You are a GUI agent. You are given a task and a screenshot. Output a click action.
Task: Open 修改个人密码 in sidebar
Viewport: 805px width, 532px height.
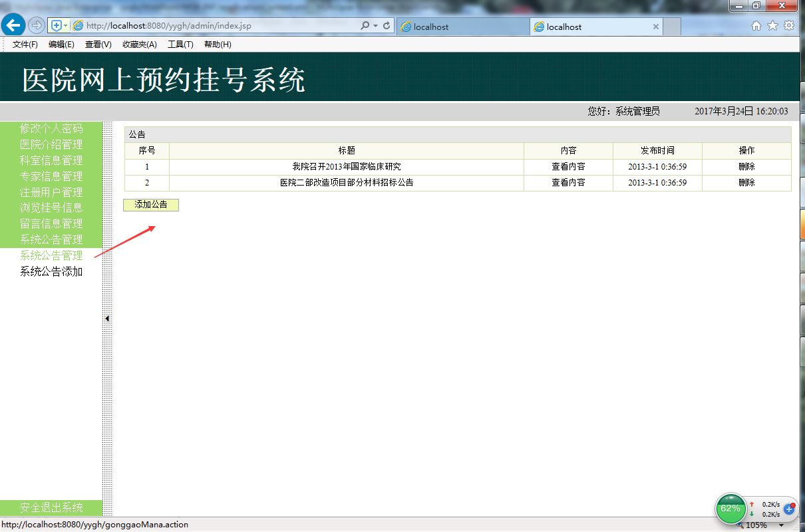pos(51,129)
